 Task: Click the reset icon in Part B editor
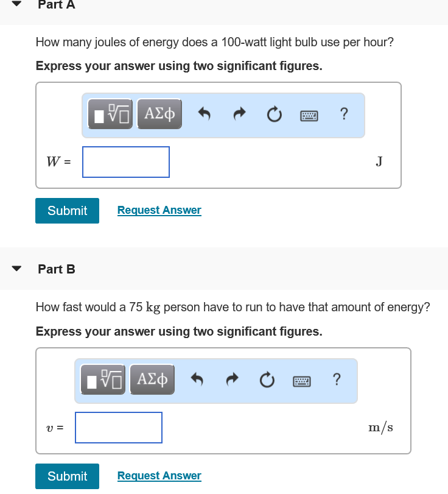pos(267,379)
